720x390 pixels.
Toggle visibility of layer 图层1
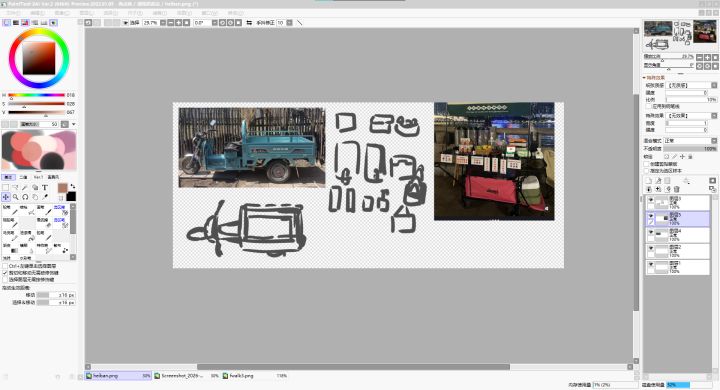click(x=651, y=265)
